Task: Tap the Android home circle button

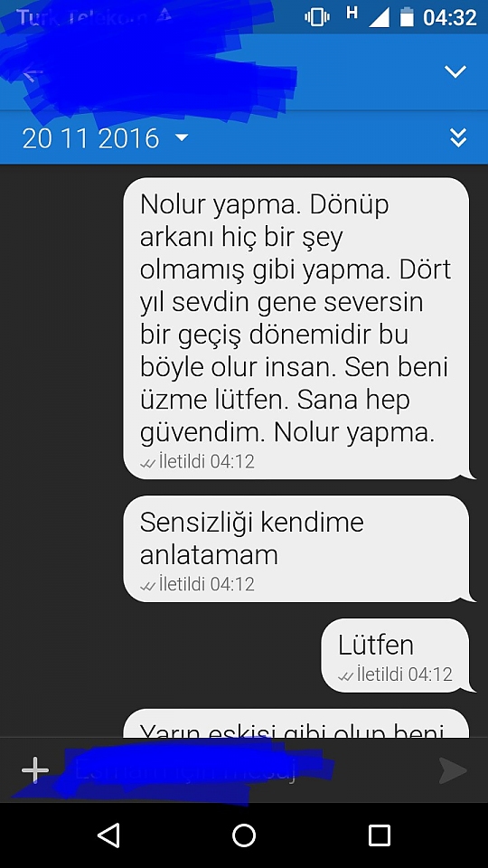Action: [244, 835]
